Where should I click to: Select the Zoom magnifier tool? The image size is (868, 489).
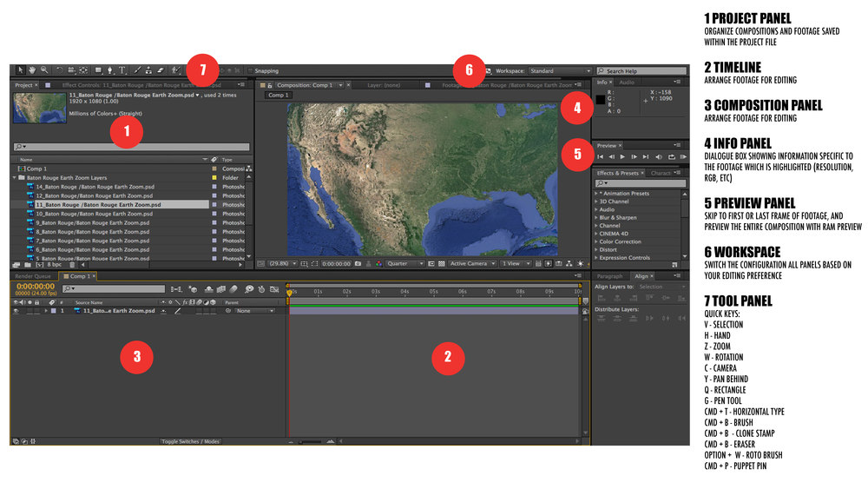pyautogui.click(x=44, y=70)
